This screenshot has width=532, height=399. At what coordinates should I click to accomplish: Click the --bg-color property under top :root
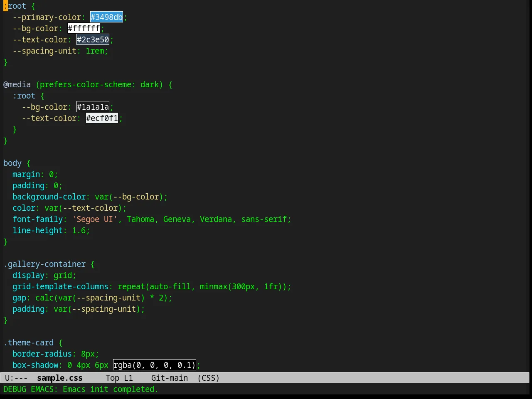[x=35, y=28]
